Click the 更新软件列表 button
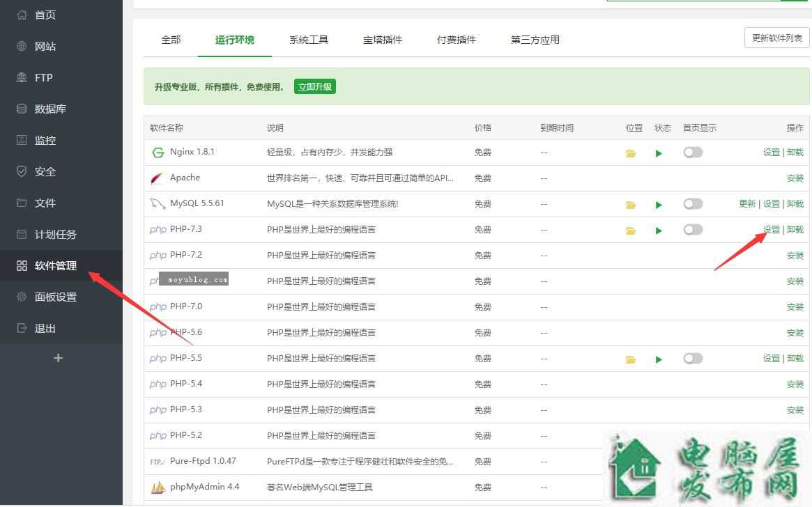 coord(776,38)
